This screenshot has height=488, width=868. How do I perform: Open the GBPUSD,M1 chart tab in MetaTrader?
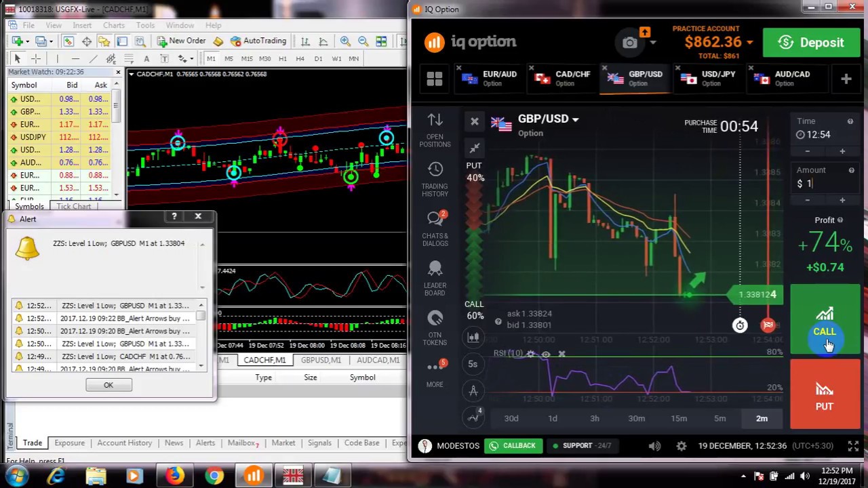point(321,360)
